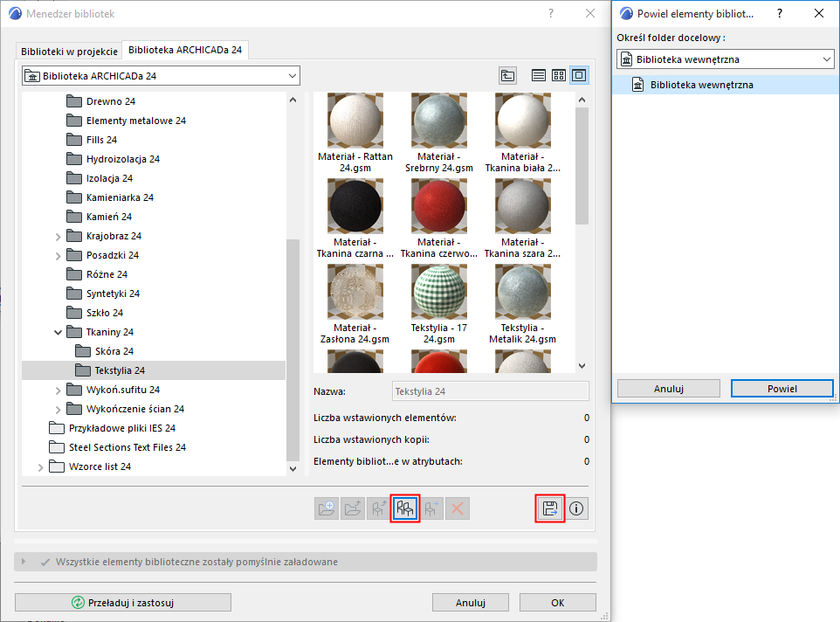Image resolution: width=840 pixels, height=622 pixels.
Task: Select Materiał - Tkanina czerwona thumbnail
Action: pos(438,206)
